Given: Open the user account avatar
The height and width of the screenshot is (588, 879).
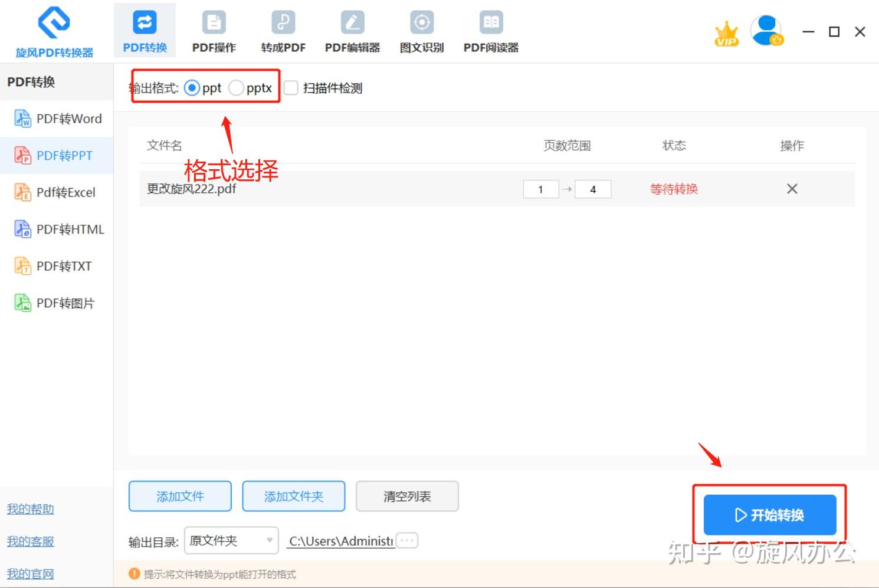Looking at the screenshot, I should pyautogui.click(x=767, y=31).
